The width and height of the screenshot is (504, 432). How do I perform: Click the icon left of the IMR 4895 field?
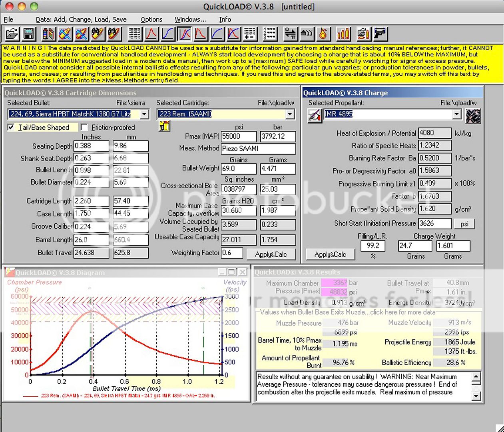coord(315,115)
